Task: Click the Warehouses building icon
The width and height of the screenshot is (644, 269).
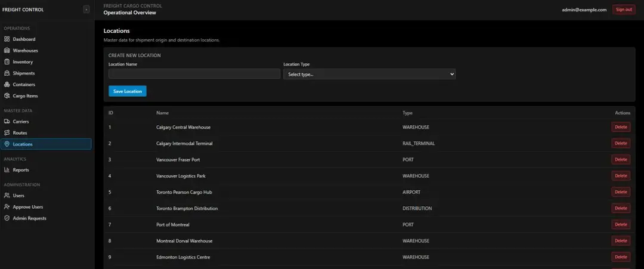Action: tap(7, 51)
